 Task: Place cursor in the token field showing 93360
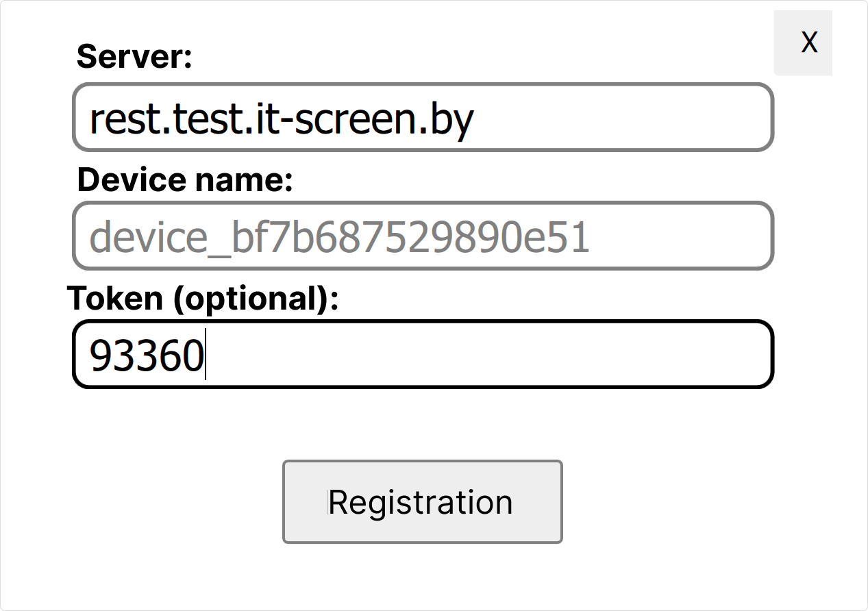[x=421, y=353]
